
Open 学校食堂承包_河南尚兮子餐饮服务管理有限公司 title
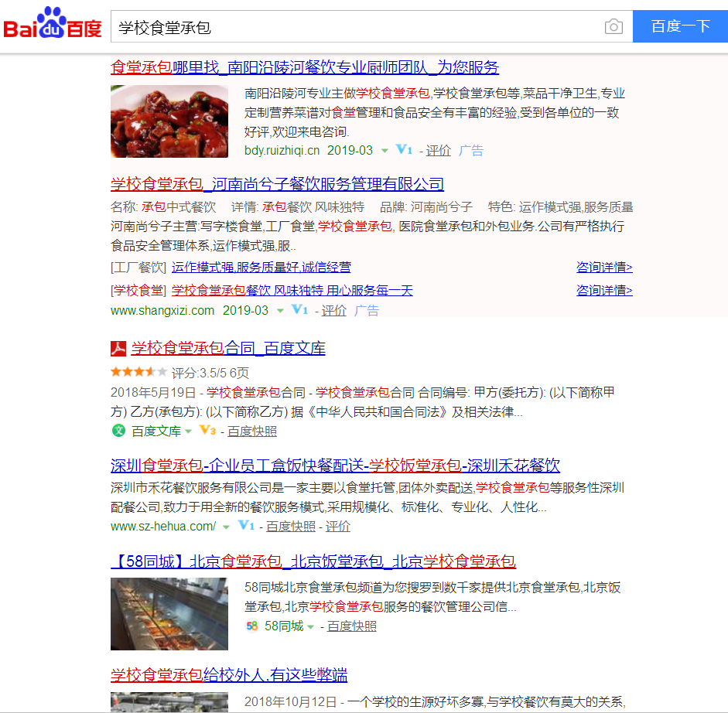[x=277, y=184]
